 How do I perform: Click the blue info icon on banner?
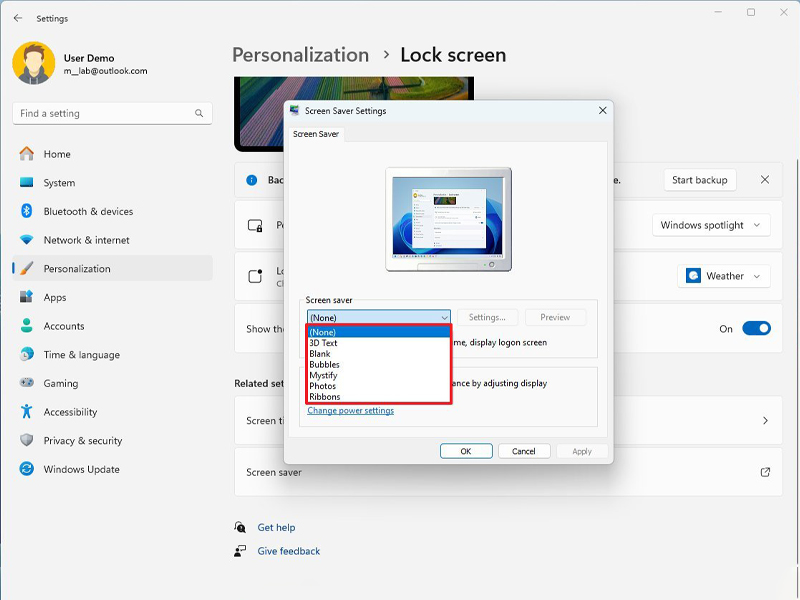tap(252, 180)
